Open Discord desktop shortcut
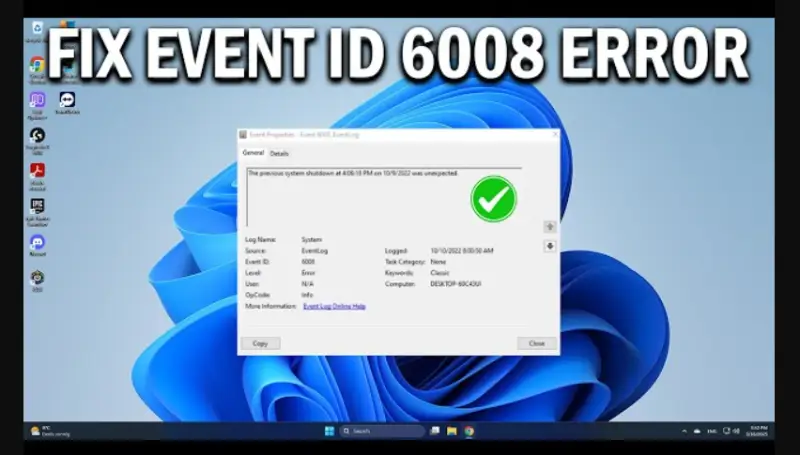The width and height of the screenshot is (800, 455). click(x=37, y=245)
